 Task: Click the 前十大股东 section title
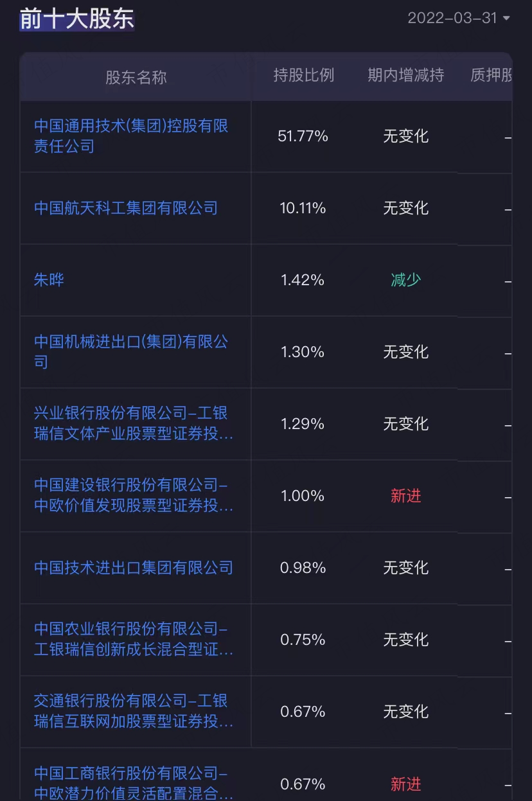click(76, 19)
